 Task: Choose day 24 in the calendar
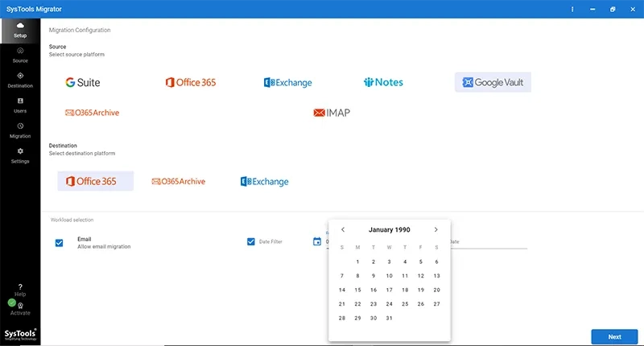pyautogui.click(x=389, y=304)
